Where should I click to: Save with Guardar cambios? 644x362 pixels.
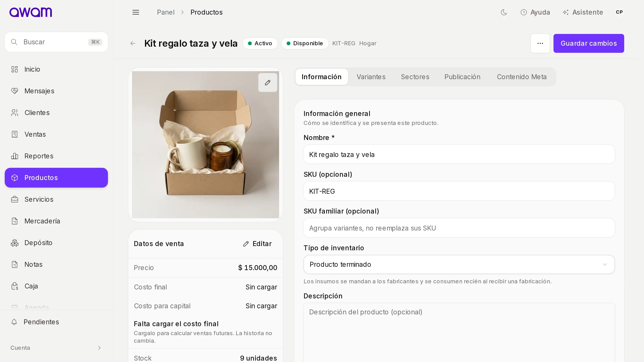[589, 44]
